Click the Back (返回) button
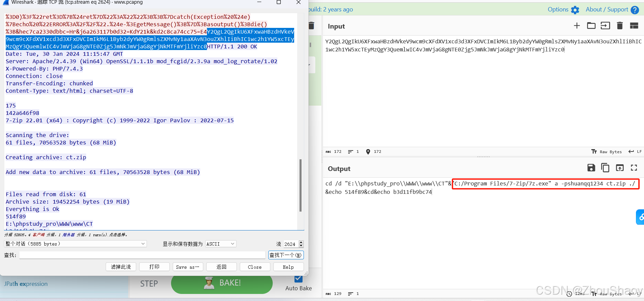 pos(221,267)
